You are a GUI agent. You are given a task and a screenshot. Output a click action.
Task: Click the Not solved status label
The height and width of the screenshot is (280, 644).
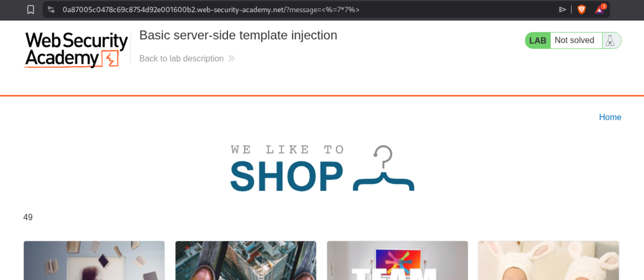click(574, 40)
